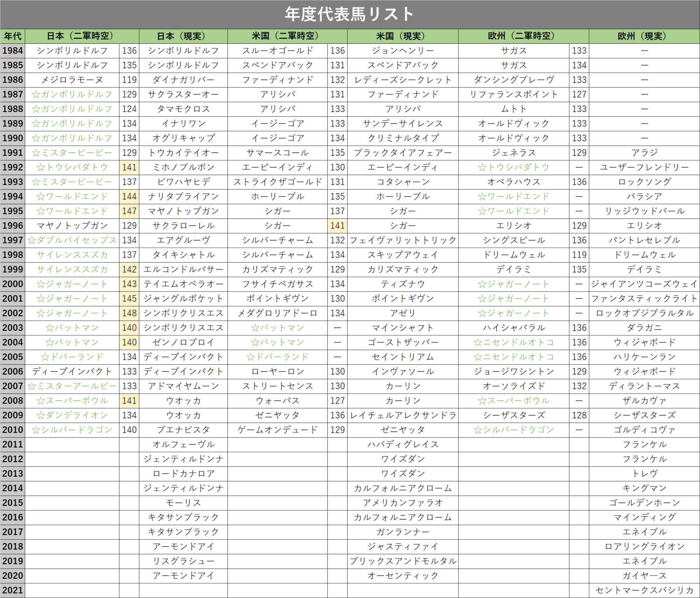
Task: Select the highlighted 141 rating in 1996 row
Action: point(337,226)
